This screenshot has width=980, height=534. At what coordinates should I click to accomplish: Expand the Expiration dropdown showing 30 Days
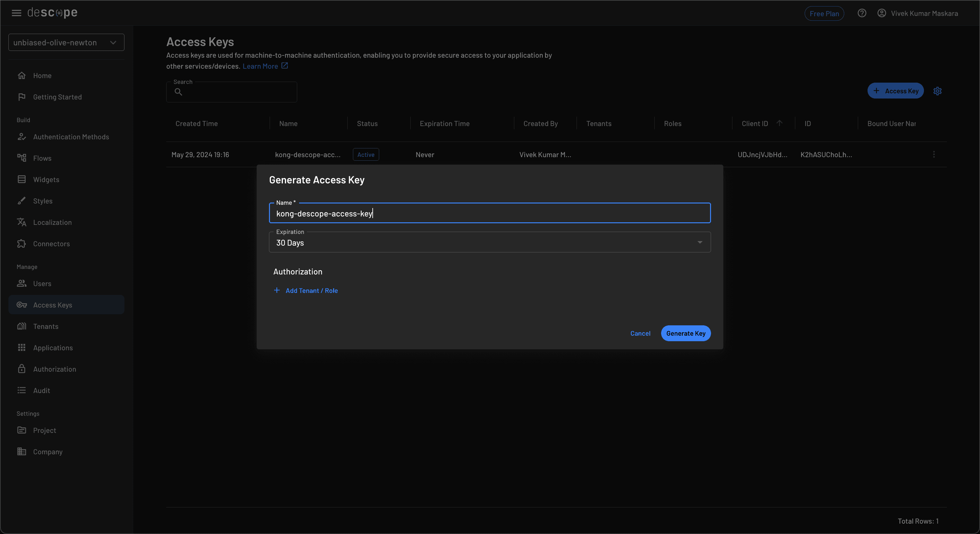(699, 242)
